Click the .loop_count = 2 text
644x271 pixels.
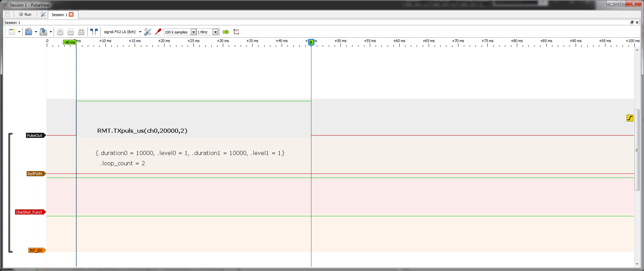pos(122,163)
